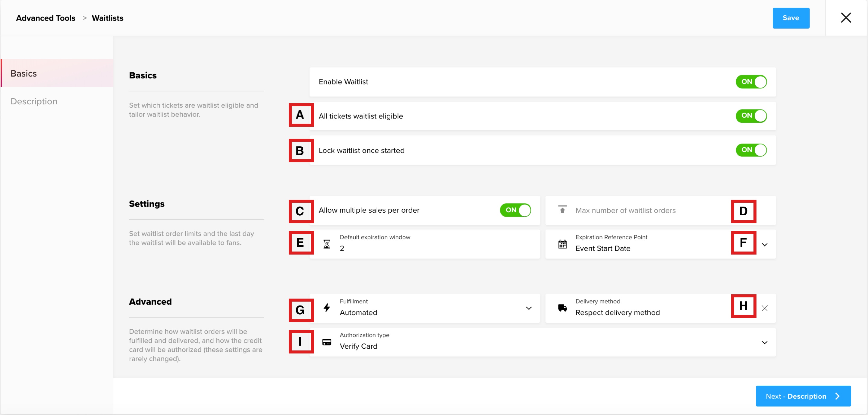This screenshot has width=868, height=415.
Task: Click the Waitlists breadcrumb
Action: [x=108, y=18]
